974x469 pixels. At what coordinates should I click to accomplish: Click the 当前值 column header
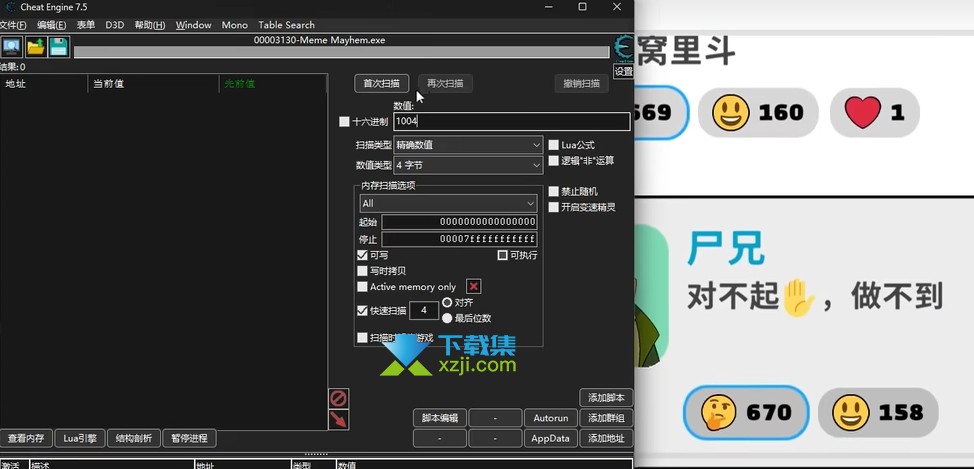click(153, 84)
